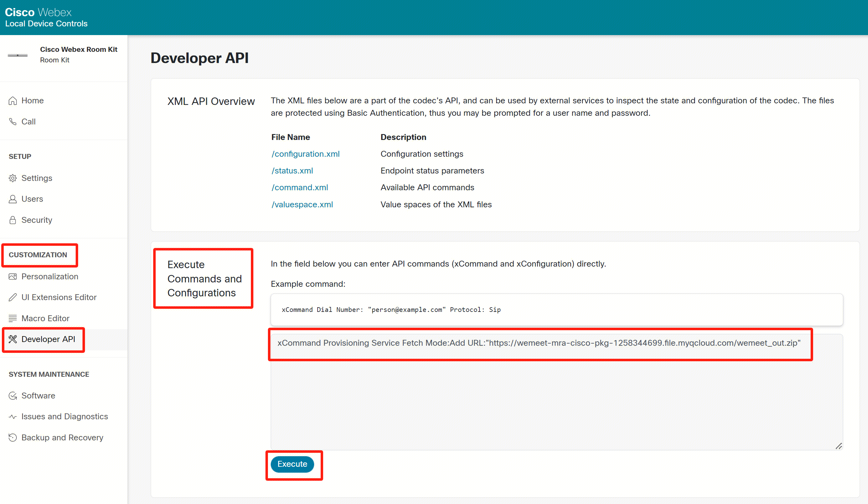
Task: Click the Settings gear icon
Action: click(13, 178)
